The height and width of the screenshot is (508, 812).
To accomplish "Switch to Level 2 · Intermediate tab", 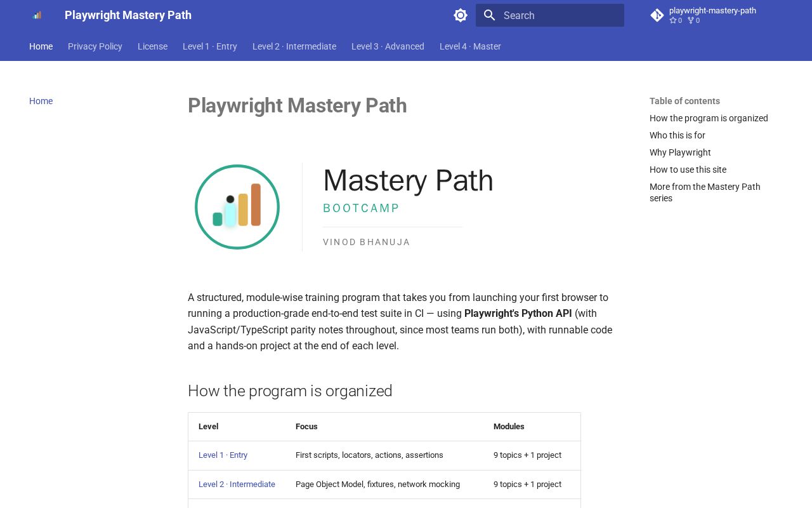I will point(294,46).
